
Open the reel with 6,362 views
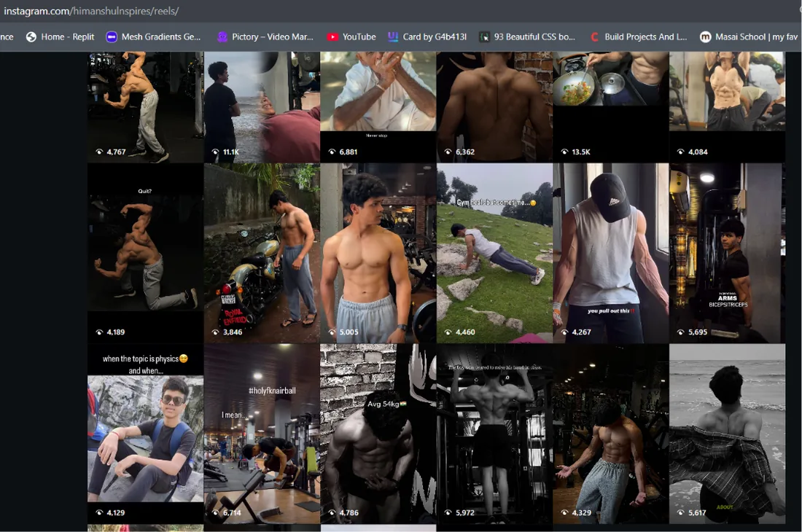494,107
